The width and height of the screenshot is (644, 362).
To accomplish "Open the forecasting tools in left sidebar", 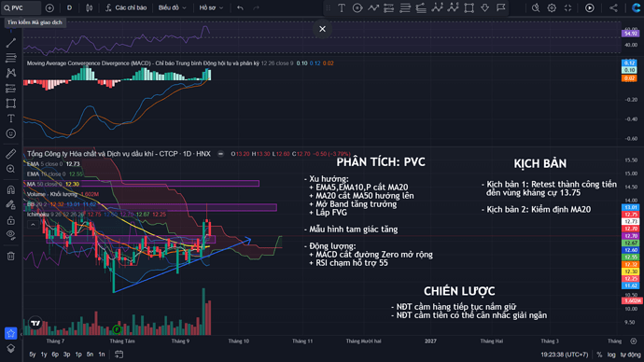I will point(11,88).
